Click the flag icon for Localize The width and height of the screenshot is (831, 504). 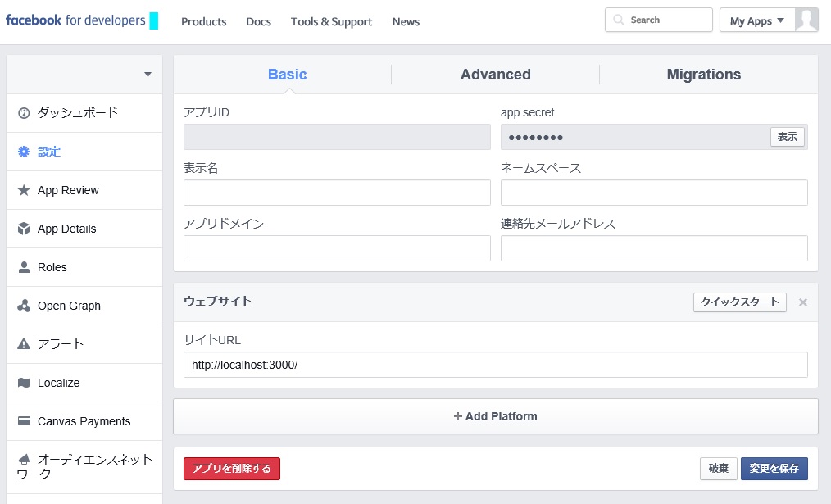[24, 383]
